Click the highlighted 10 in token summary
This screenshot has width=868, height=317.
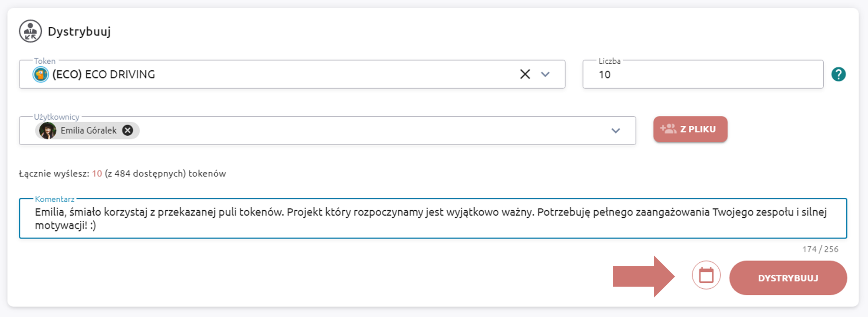click(x=97, y=174)
